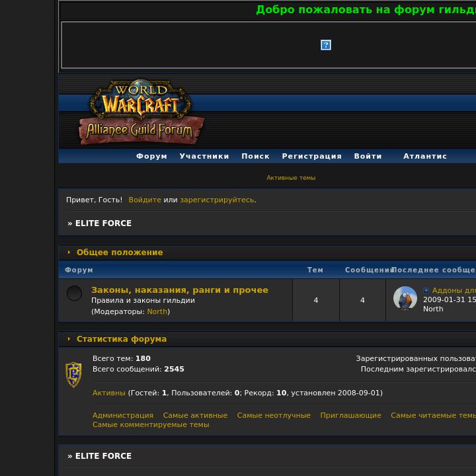Click the Статистика форума heading text
The image size is (476, 476).
coord(122,338)
